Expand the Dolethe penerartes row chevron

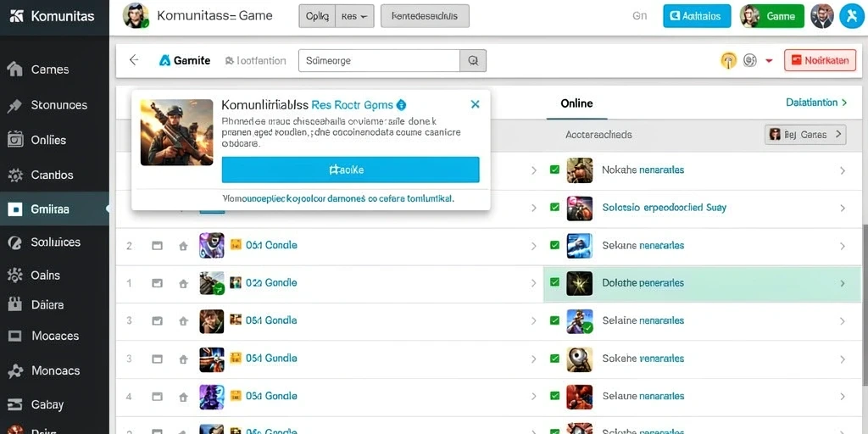point(843,283)
